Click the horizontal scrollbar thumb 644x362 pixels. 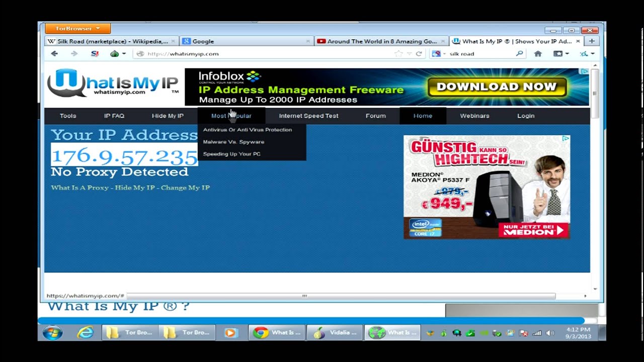341,296
